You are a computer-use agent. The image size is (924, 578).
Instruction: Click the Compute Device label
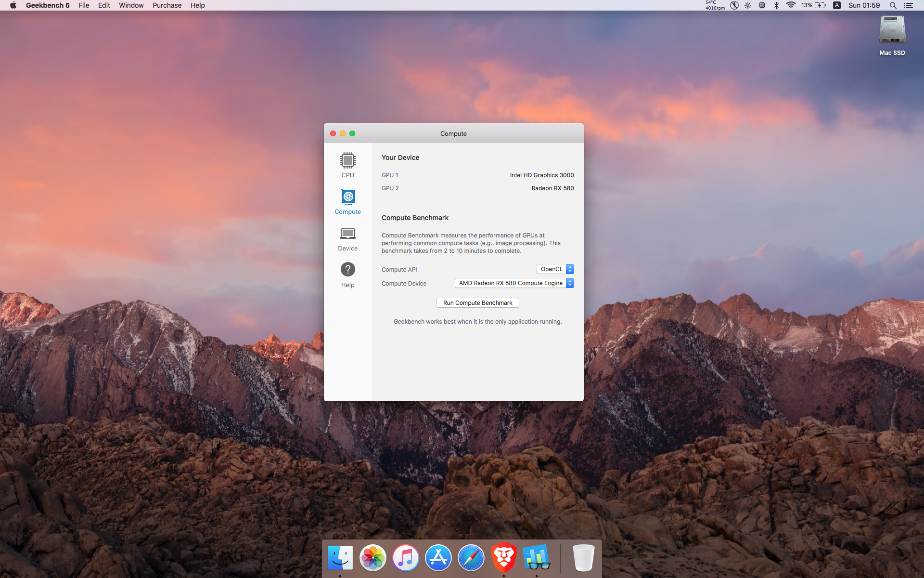[x=404, y=284]
